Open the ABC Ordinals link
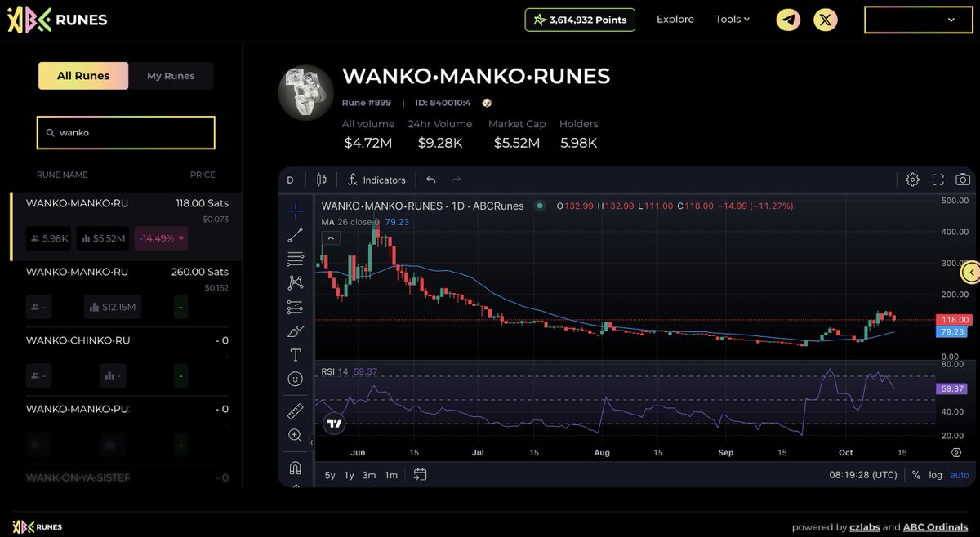This screenshot has height=537, width=980. tap(936, 527)
